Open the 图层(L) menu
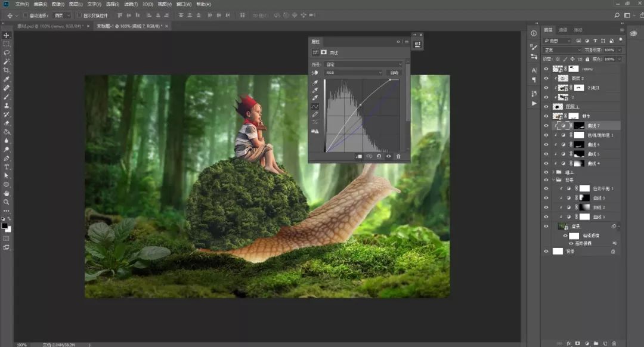 pyautogui.click(x=76, y=4)
